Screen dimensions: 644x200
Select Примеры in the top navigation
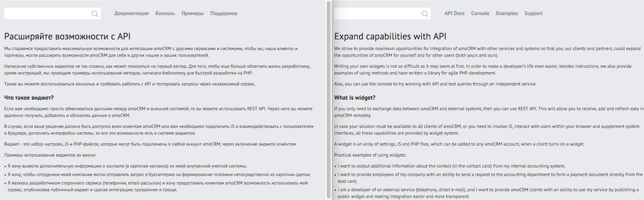[192, 13]
